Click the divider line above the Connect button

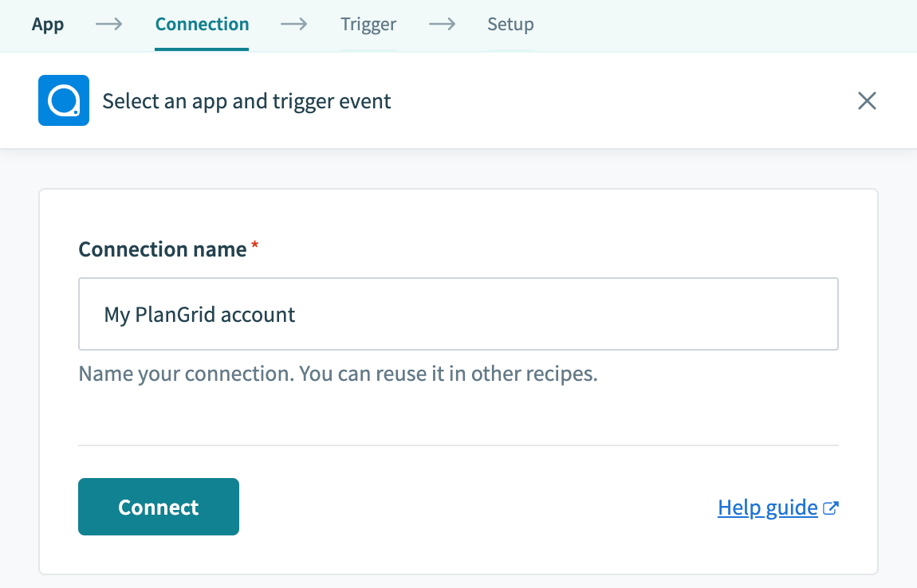coord(458,443)
